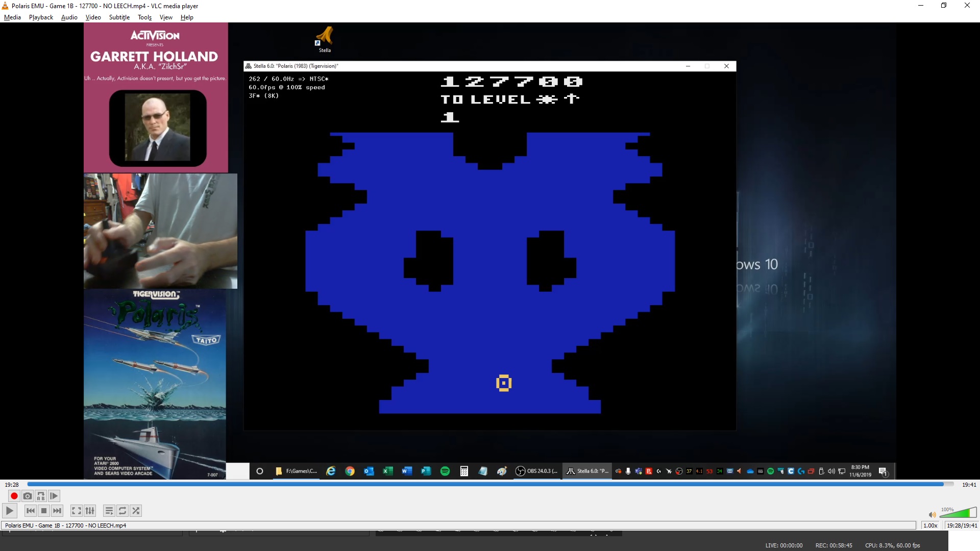This screenshot has width=980, height=551.
Task: Toggle loop repeat mode
Action: point(122,511)
